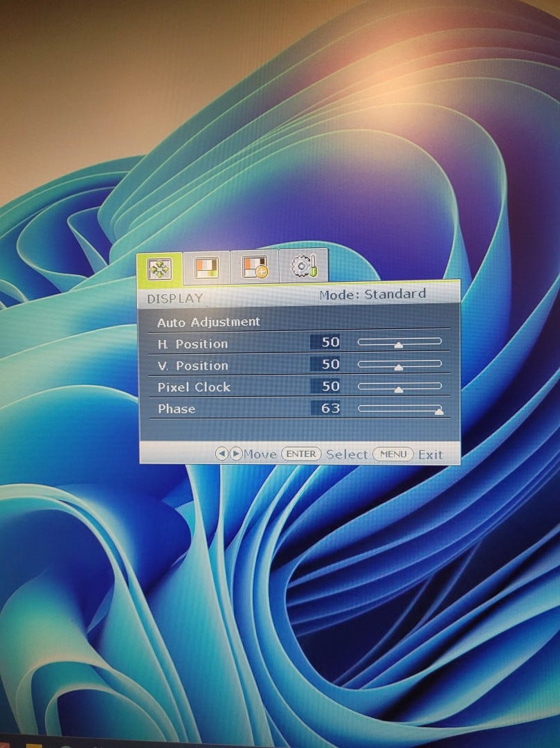Click the V. Position value 50
This screenshot has height=748, width=560.
(325, 364)
